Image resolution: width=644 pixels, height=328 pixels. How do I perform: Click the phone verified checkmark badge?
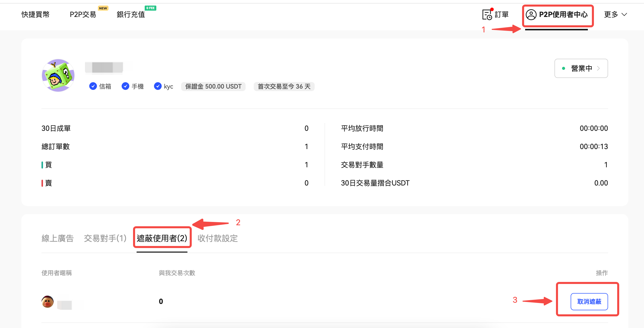(x=125, y=86)
